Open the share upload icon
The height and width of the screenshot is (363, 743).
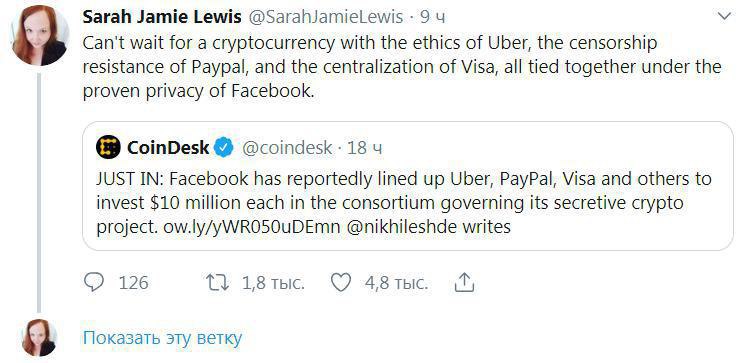[464, 282]
